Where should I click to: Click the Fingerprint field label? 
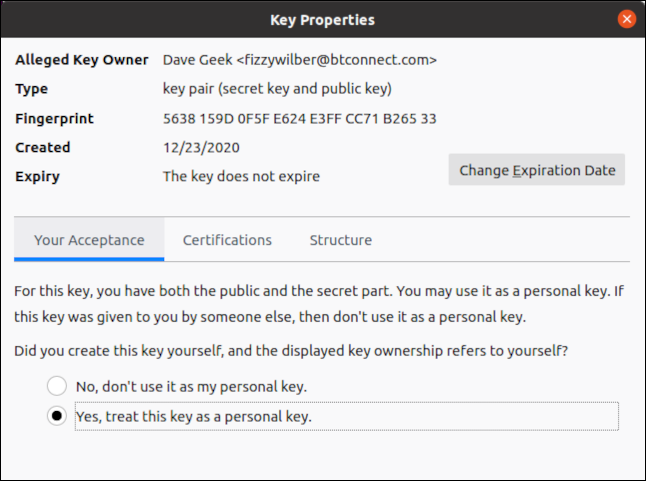coord(55,119)
